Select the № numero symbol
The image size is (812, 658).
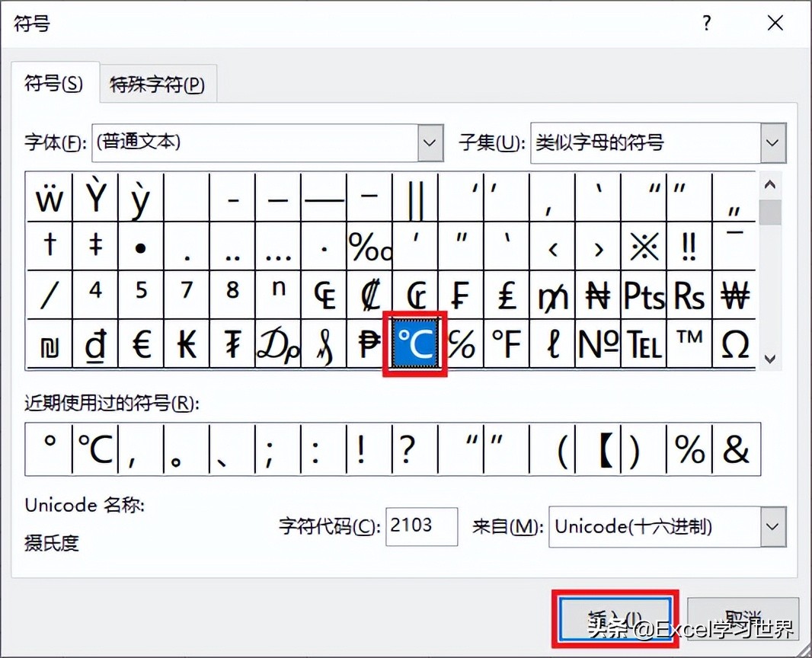point(598,343)
